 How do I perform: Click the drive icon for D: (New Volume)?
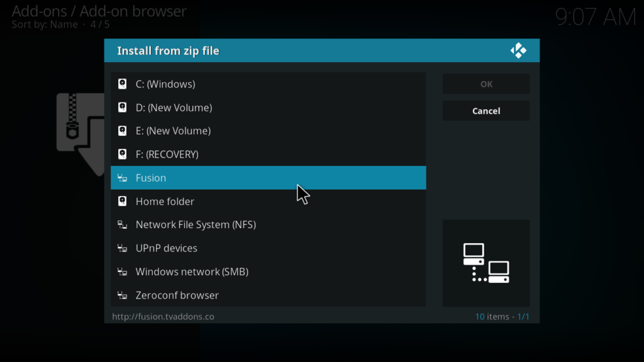pyautogui.click(x=123, y=107)
